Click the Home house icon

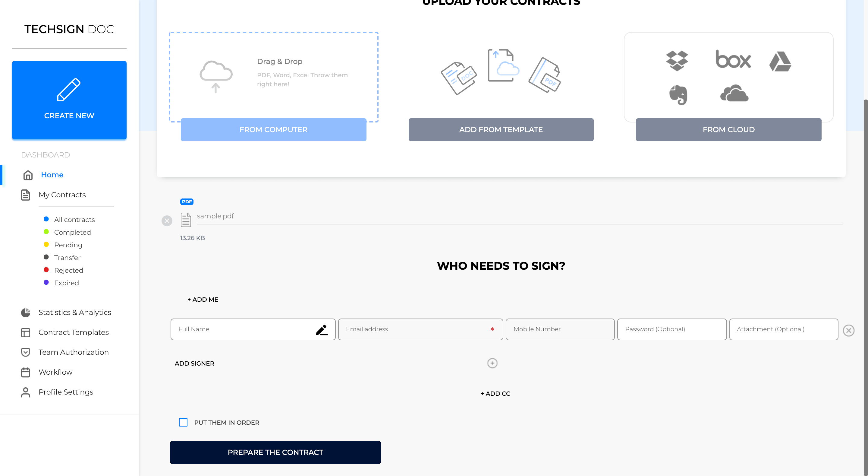(28, 175)
